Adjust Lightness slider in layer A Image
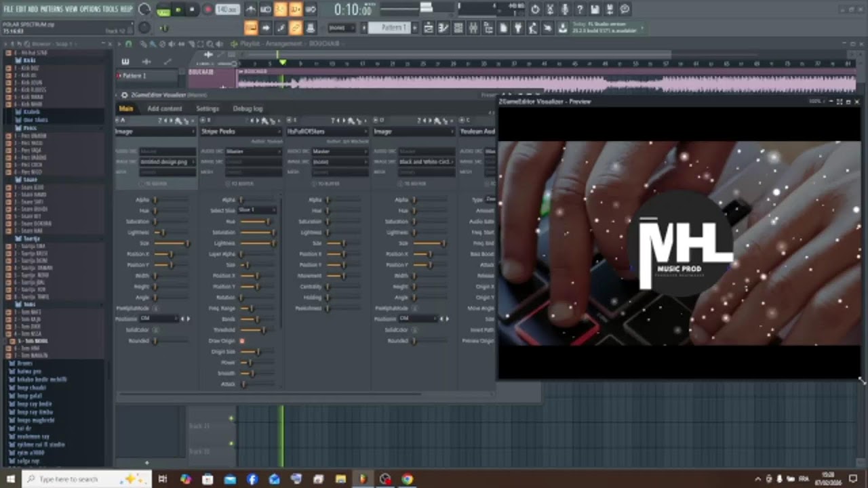 171,232
